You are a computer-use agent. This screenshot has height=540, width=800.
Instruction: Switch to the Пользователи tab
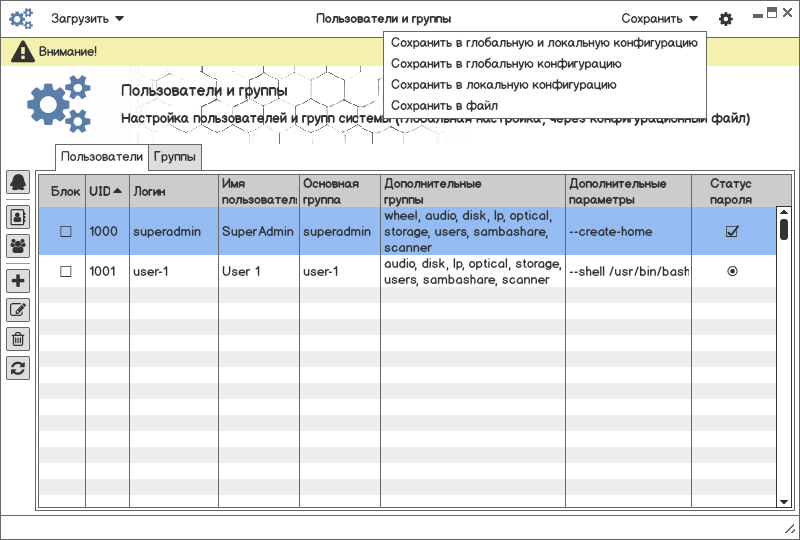click(102, 157)
